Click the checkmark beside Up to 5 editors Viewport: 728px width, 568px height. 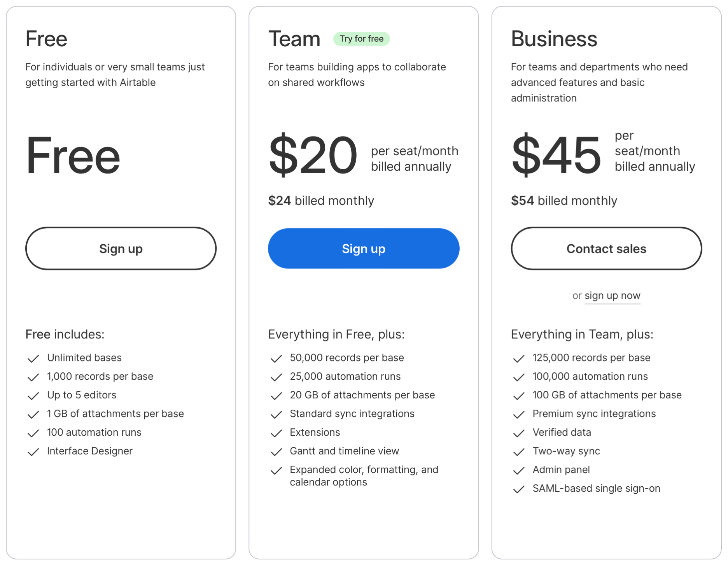pyautogui.click(x=33, y=396)
